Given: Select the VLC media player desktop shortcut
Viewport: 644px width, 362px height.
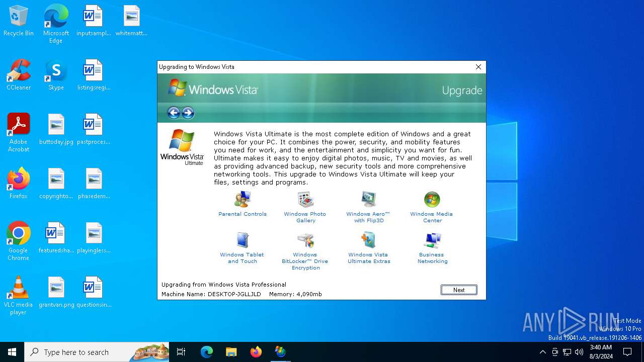Looking at the screenshot, I should click(x=19, y=296).
